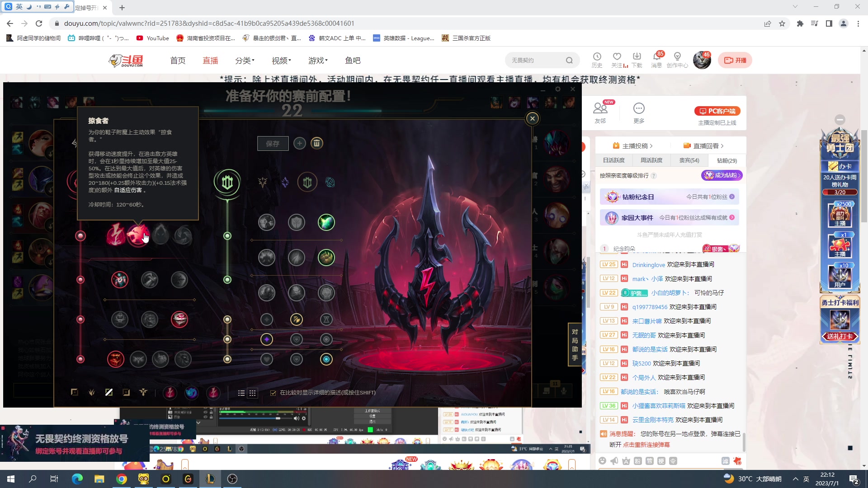
Task: Add a new rune page with plus icon
Action: click(299, 143)
